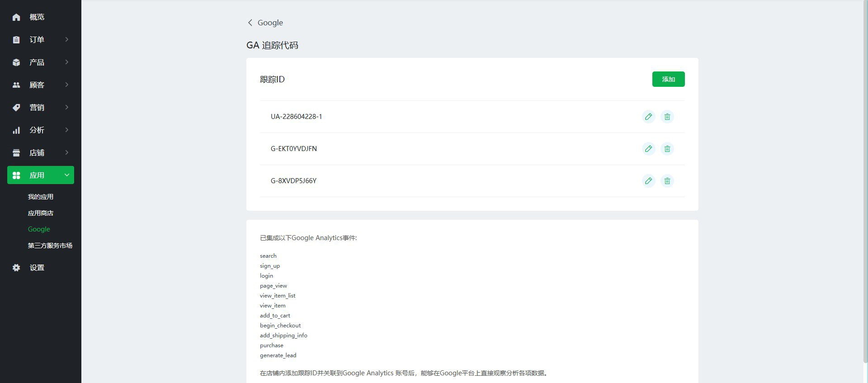
Task: Click the bar chart icon for 分析
Action: [x=16, y=130]
